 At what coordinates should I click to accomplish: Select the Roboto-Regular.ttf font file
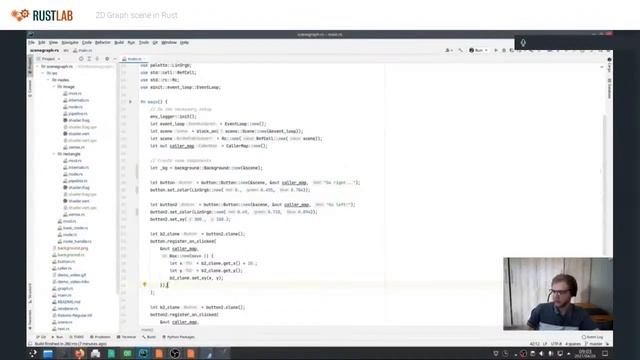coord(72,315)
